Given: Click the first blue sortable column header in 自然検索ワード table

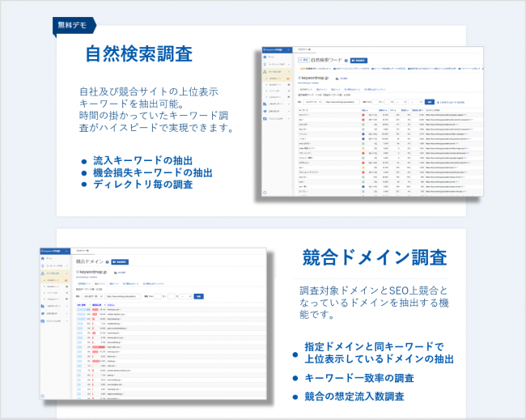Looking at the screenshot, I should pyautogui.click(x=365, y=110).
